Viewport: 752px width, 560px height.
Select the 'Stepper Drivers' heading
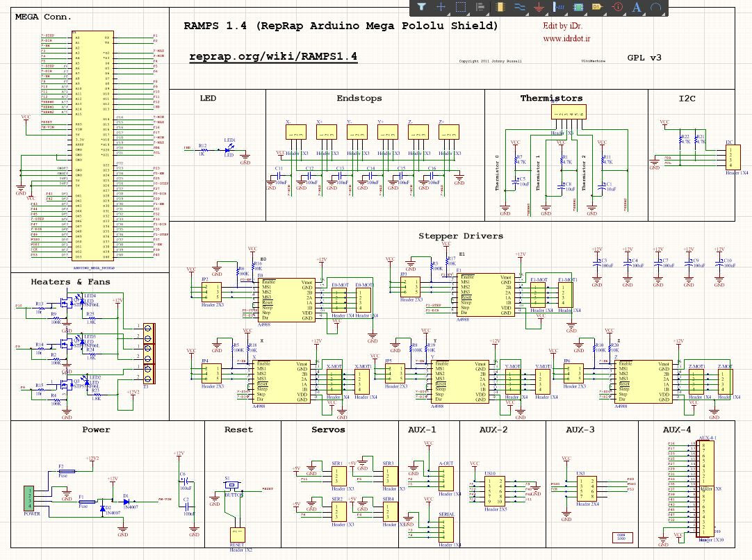461,236
